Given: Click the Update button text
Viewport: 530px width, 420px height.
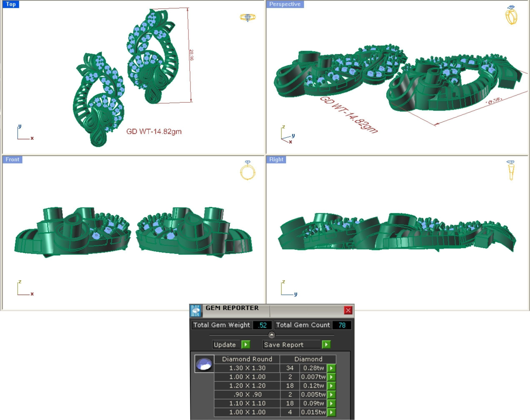Looking at the screenshot, I should coord(225,345).
